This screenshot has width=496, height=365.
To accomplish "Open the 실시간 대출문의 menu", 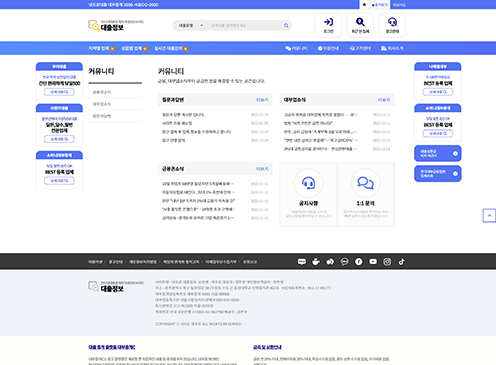I will point(171,48).
